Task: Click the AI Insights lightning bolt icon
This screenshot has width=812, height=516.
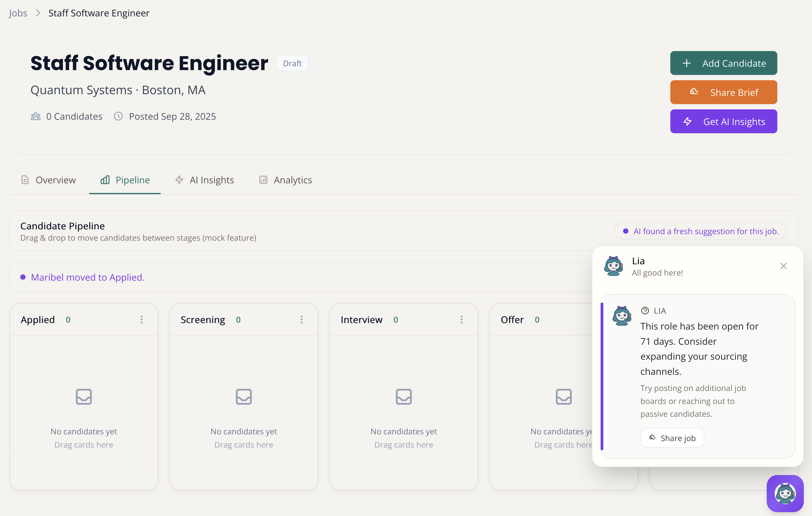Action: coord(179,180)
